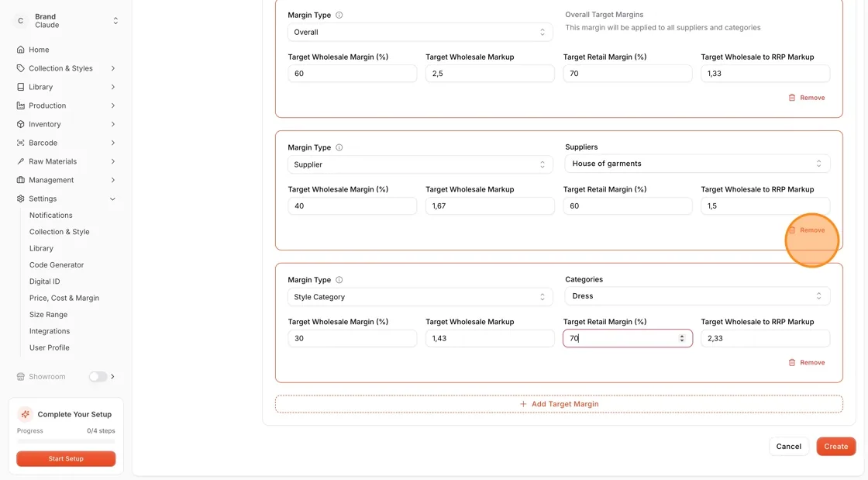The image size is (868, 480).
Task: Open Price, Cost & Margin settings
Action: (x=64, y=298)
